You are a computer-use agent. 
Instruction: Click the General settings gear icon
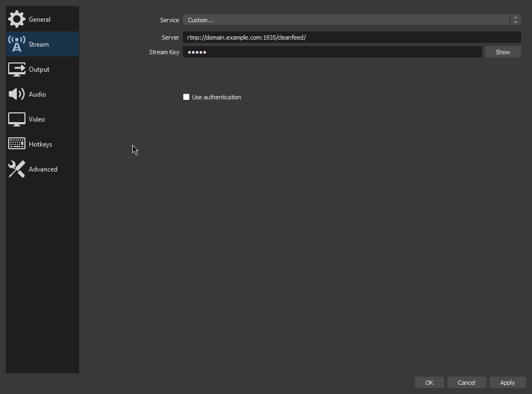[15, 18]
